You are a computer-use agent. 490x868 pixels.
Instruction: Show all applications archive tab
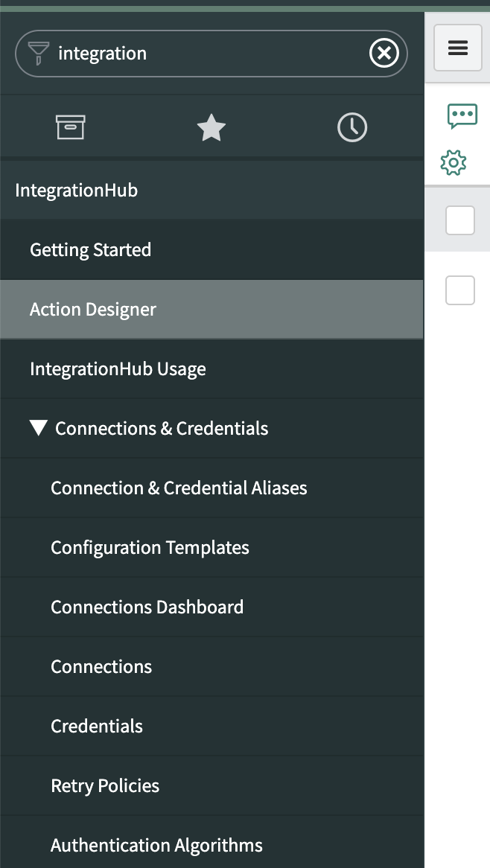[71, 128]
